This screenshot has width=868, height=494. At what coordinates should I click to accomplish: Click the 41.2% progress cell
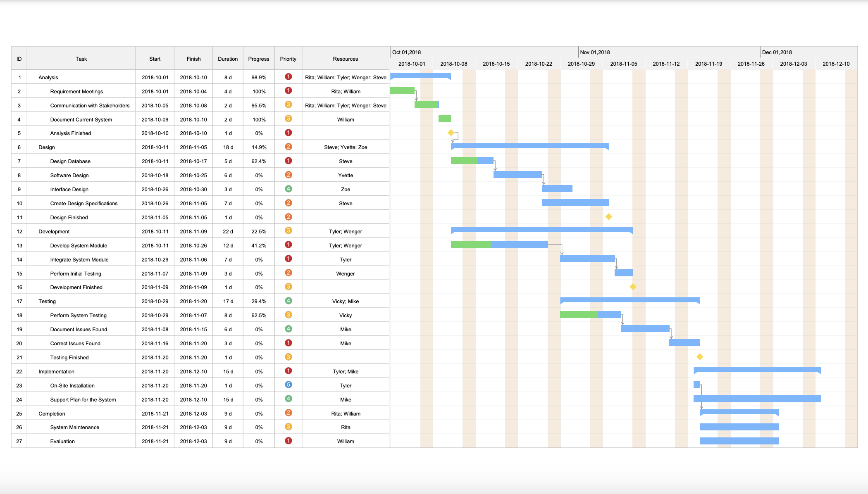pyautogui.click(x=259, y=245)
